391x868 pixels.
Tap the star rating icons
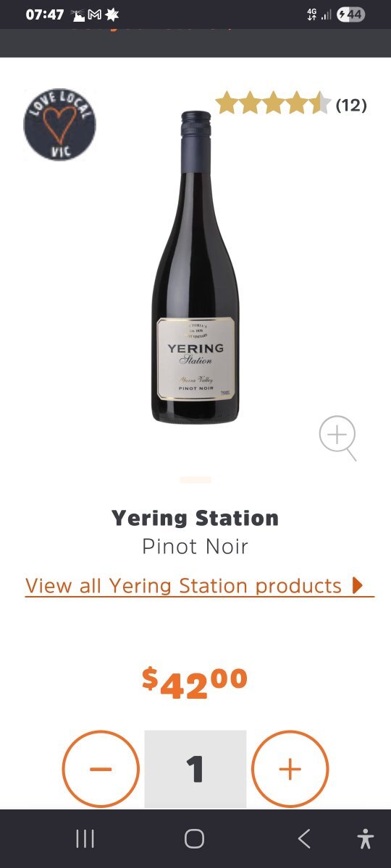coord(273,103)
